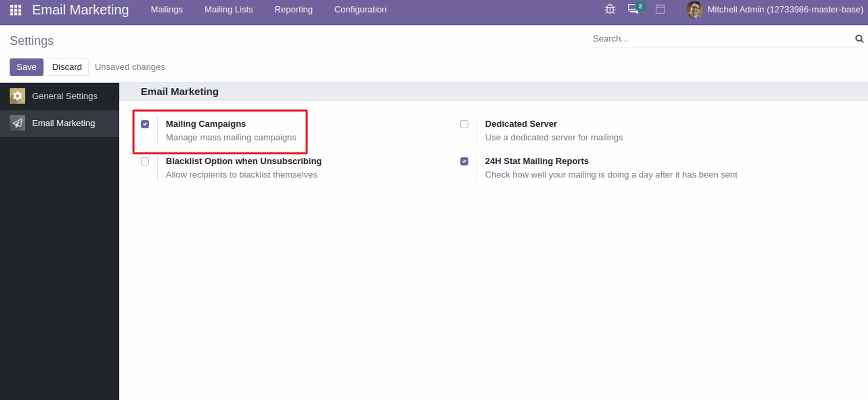Click 'Manage mass mailing campaigns' description

click(x=231, y=138)
